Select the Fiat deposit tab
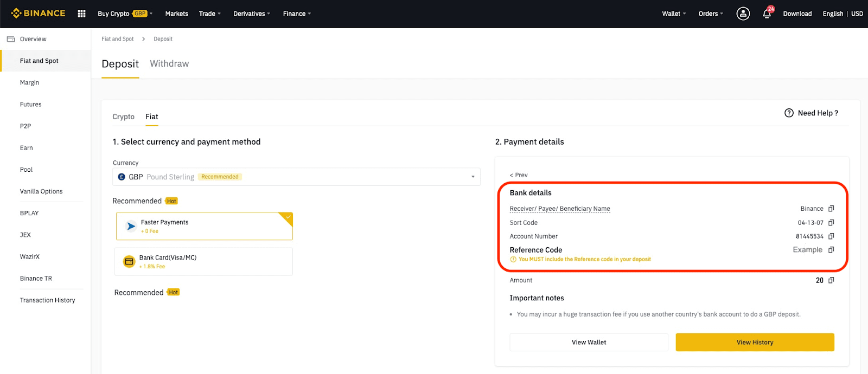868x374 pixels. (x=152, y=117)
